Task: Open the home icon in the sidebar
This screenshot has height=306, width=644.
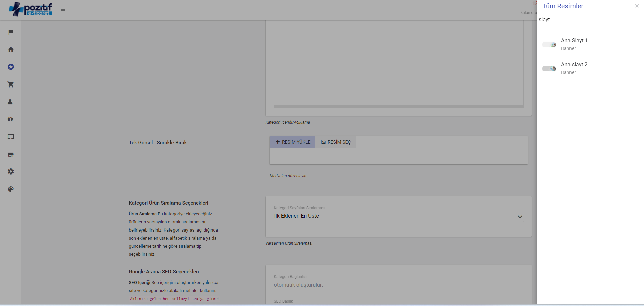Action: (x=11, y=49)
